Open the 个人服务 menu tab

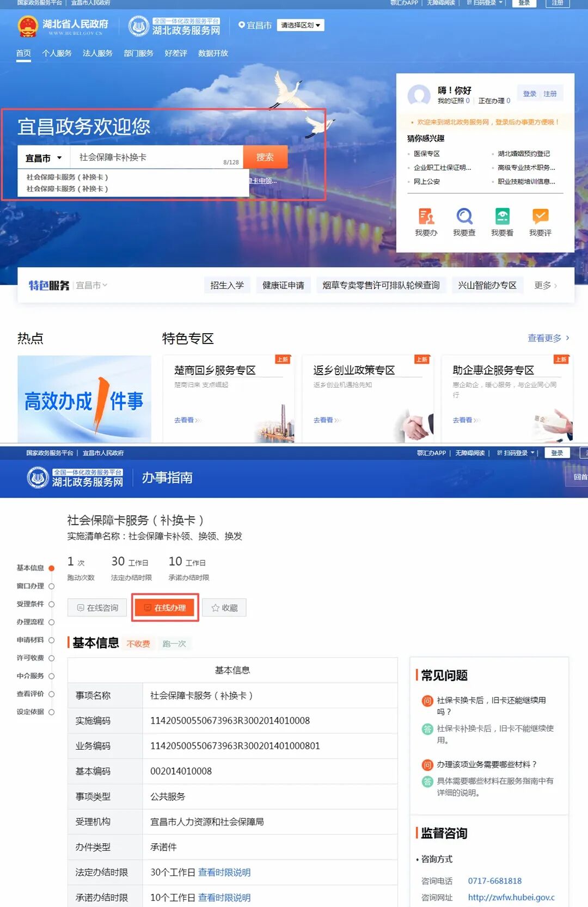click(57, 53)
